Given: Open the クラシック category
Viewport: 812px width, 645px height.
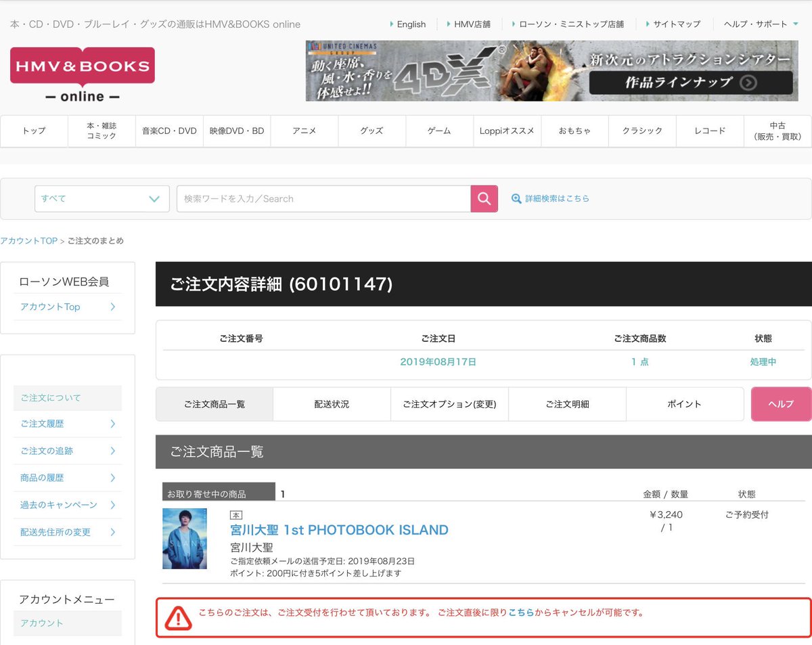Looking at the screenshot, I should pyautogui.click(x=642, y=131).
